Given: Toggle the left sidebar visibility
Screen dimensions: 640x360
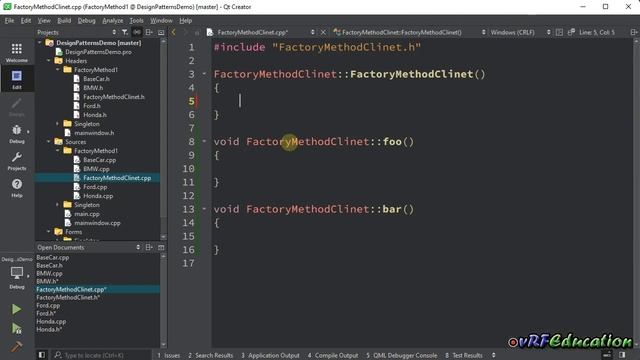Looking at the screenshot, I should point(42,355).
